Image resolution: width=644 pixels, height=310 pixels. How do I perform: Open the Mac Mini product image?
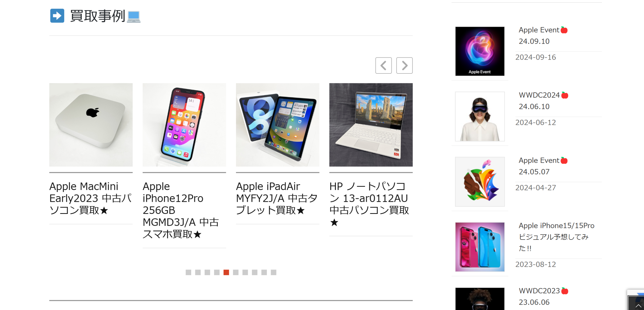[91, 125]
